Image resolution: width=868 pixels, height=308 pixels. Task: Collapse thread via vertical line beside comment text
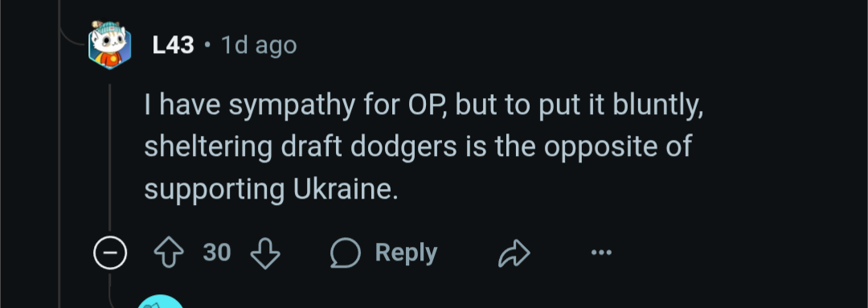tap(109, 158)
